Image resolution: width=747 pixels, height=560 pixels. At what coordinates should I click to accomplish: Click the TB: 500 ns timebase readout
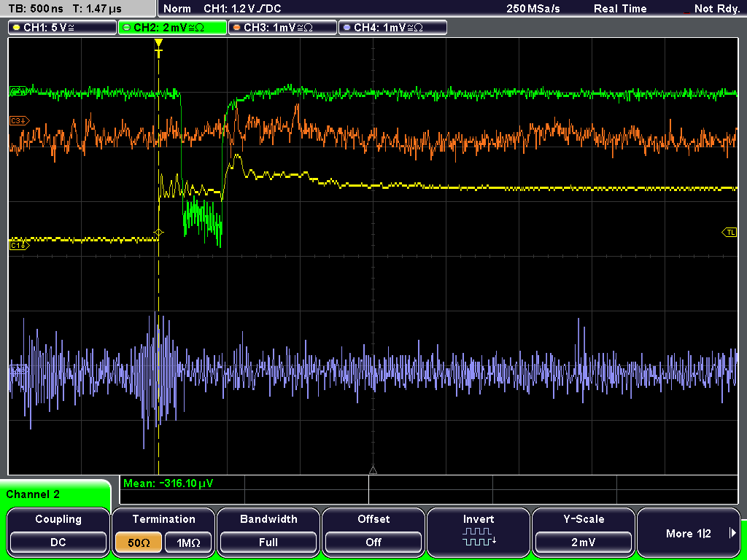pyautogui.click(x=36, y=9)
